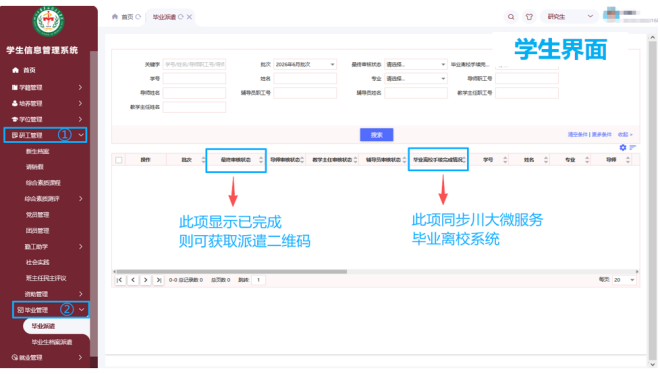The image size is (660, 374).
Task: Open 社会实践 in the sidebar
Action: coord(37,263)
